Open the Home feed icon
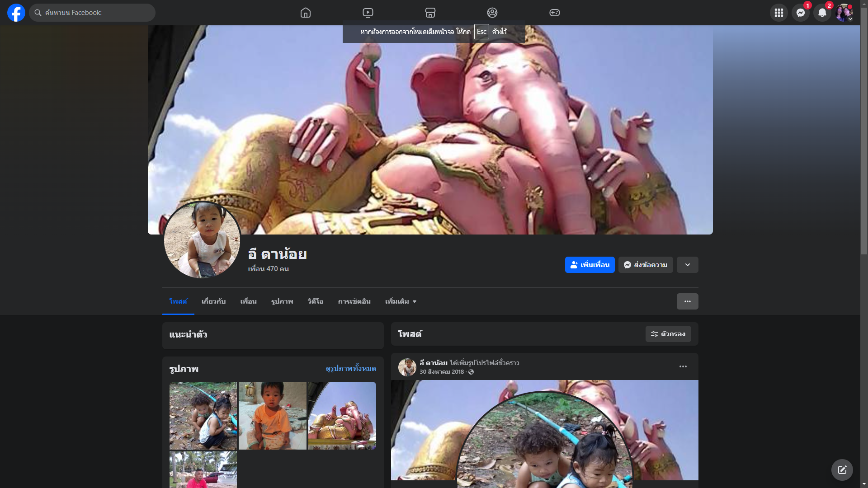Viewport: 868px width, 488px height. [306, 13]
